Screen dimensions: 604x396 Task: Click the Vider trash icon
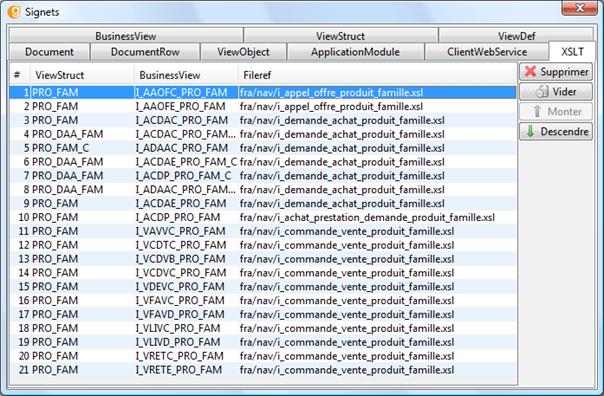pyautogui.click(x=542, y=92)
